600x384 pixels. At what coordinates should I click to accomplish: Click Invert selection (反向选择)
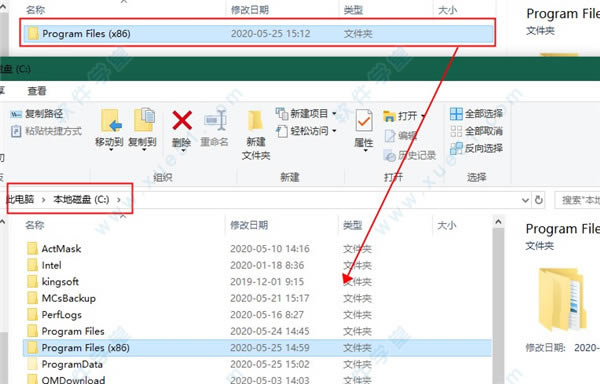(x=476, y=148)
